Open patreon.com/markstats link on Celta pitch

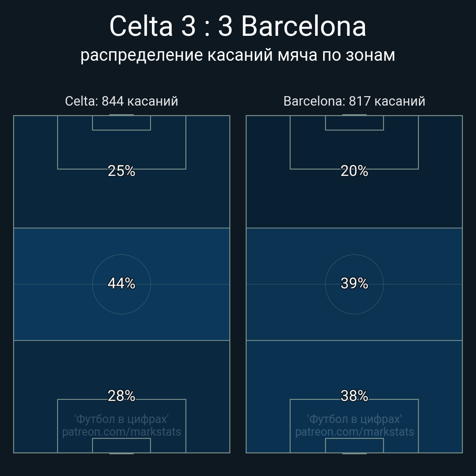click(121, 432)
